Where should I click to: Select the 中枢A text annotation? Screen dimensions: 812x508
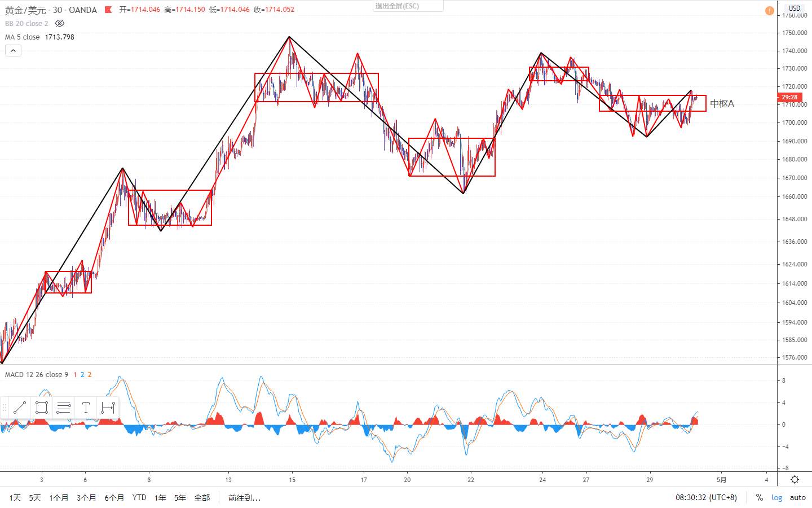click(x=722, y=103)
